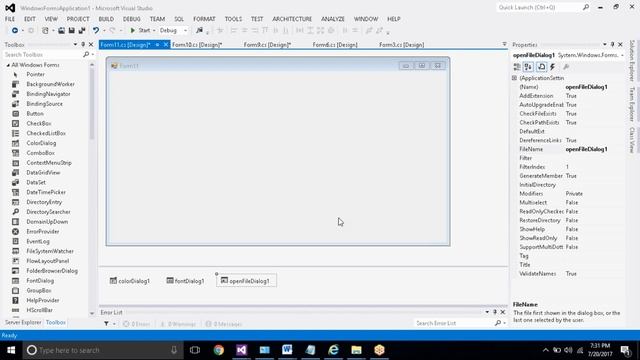Click the Alphabetical sort icon in Properties
640x360 pixels.
click(528, 67)
